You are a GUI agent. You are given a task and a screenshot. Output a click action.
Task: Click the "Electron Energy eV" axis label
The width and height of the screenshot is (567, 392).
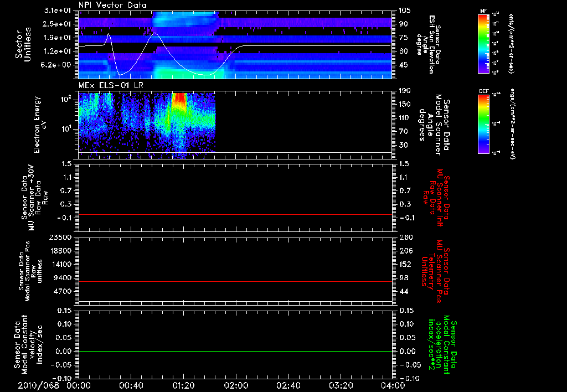tap(40, 125)
